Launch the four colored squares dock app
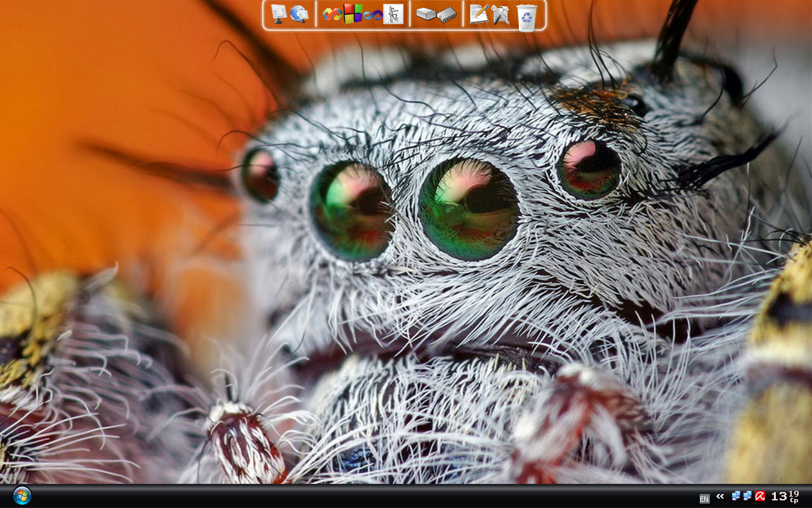The width and height of the screenshot is (812, 508). coord(353,13)
